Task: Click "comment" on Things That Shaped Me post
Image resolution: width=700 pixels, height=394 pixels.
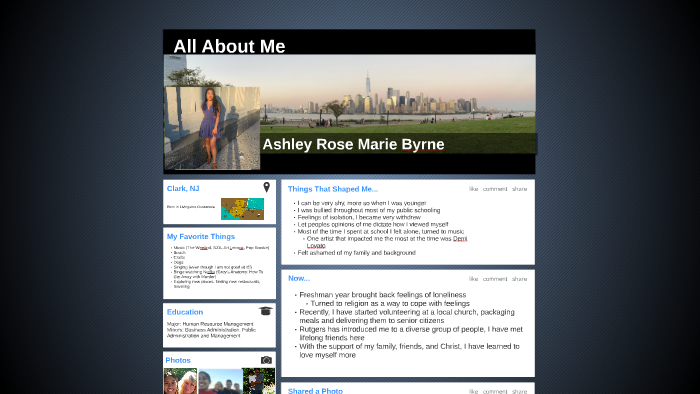Action: point(495,189)
